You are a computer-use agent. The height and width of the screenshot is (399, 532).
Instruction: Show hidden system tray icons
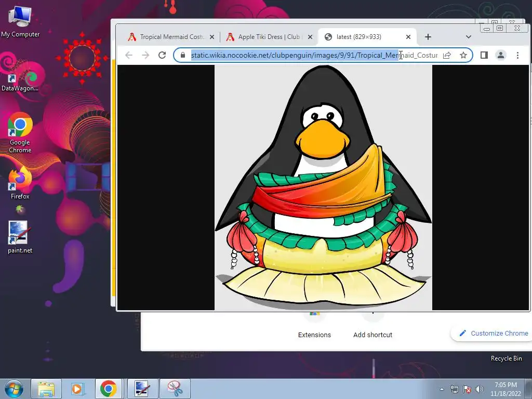point(442,389)
